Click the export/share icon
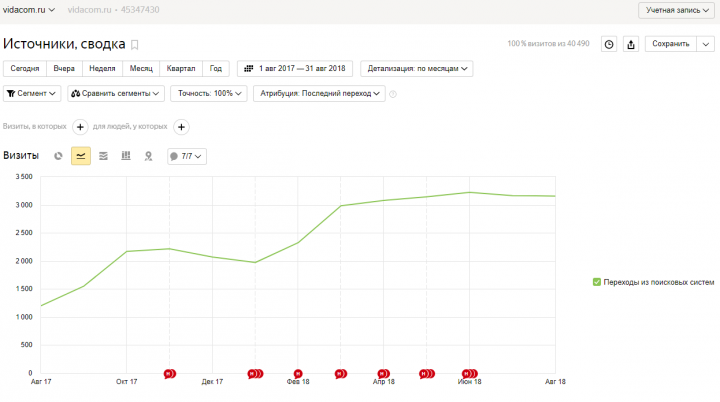This screenshot has width=720, height=402. pos(631,44)
